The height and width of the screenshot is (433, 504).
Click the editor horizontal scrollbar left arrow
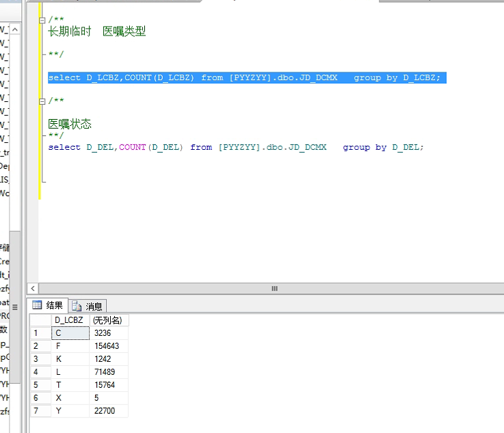(x=33, y=289)
